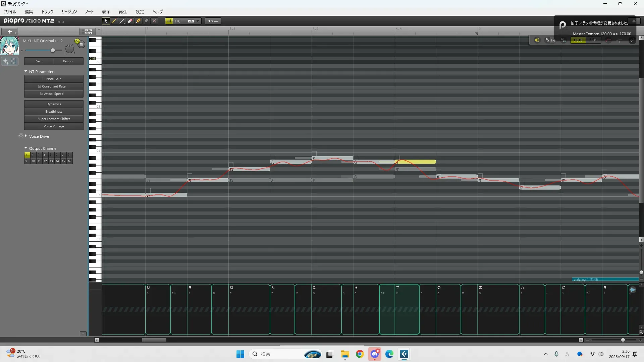Expand the Voice Drive section
Screen dimensions: 644x362
click(x=26, y=136)
